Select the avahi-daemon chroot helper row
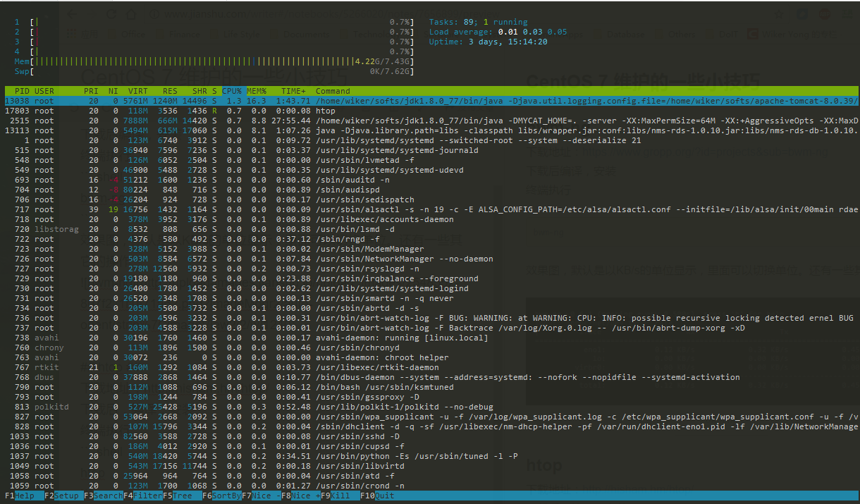The width and height of the screenshot is (860, 504). (x=430, y=357)
